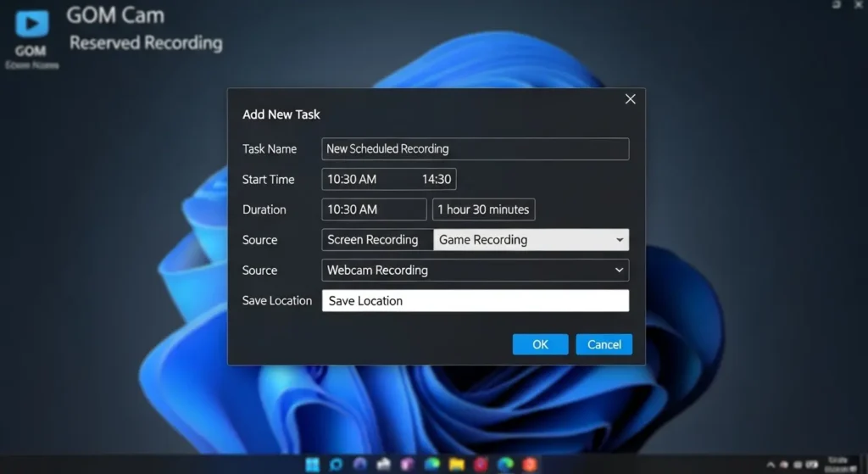Open the Webcam Recording source dropdown

coord(619,270)
